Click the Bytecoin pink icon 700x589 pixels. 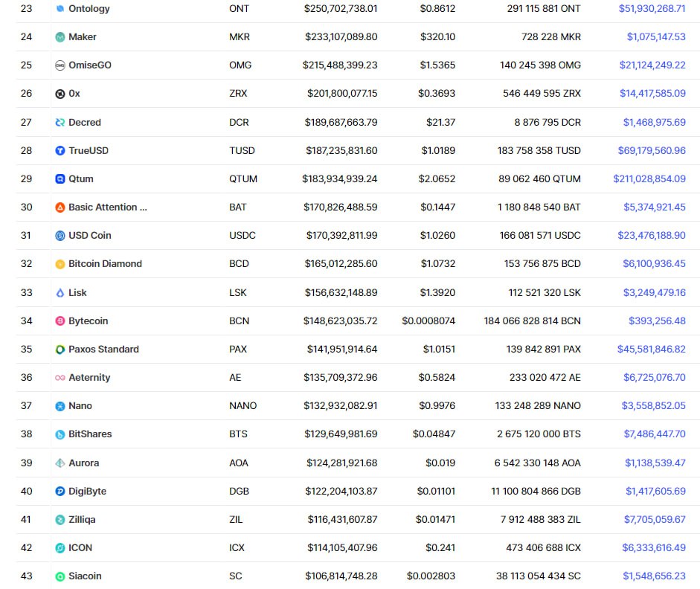click(x=60, y=321)
